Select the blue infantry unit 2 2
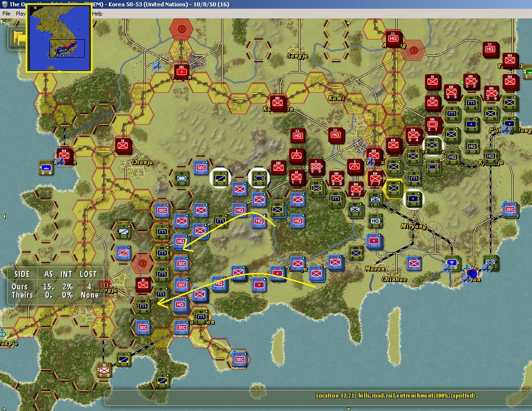Image resolution: width=532 pixels, height=411 pixels. pyautogui.click(x=200, y=295)
